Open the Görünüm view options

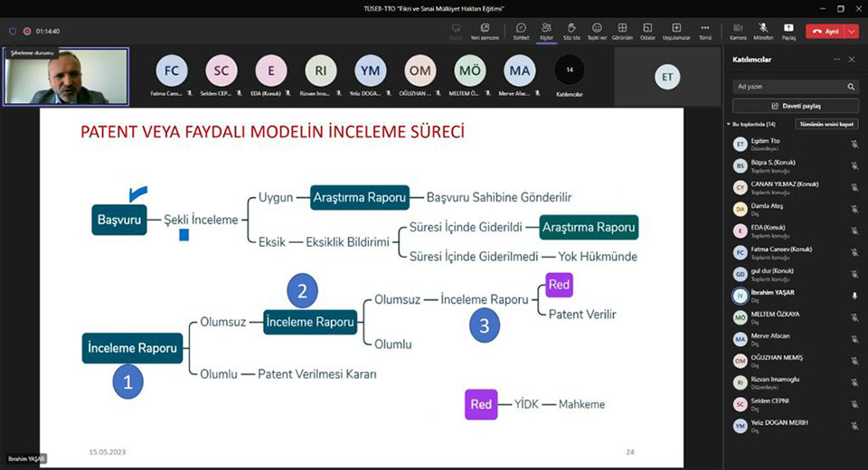coord(622,31)
